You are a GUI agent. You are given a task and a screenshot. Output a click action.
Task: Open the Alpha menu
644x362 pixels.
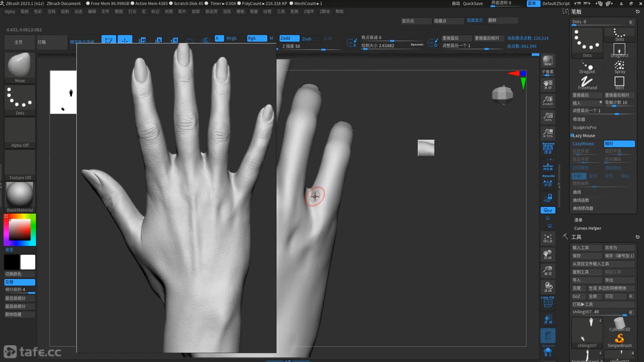(10, 11)
